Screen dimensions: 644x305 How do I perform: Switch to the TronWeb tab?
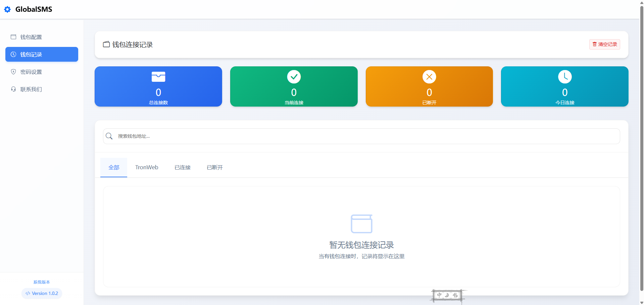(x=147, y=167)
